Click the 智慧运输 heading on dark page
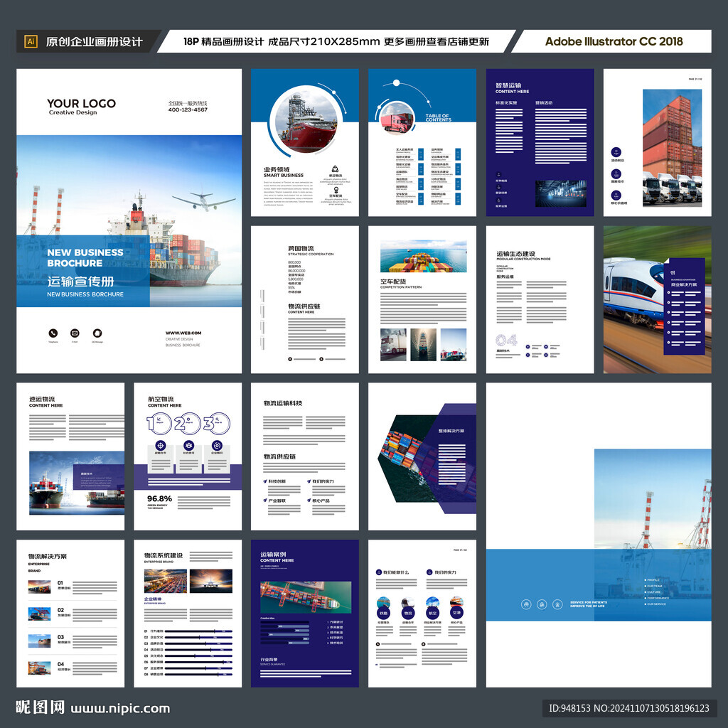 pyautogui.click(x=508, y=85)
